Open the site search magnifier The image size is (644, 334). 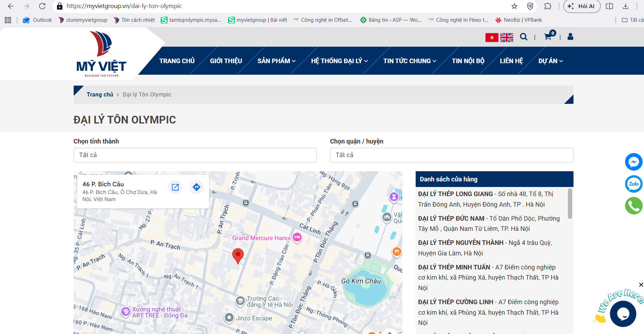pos(524,37)
